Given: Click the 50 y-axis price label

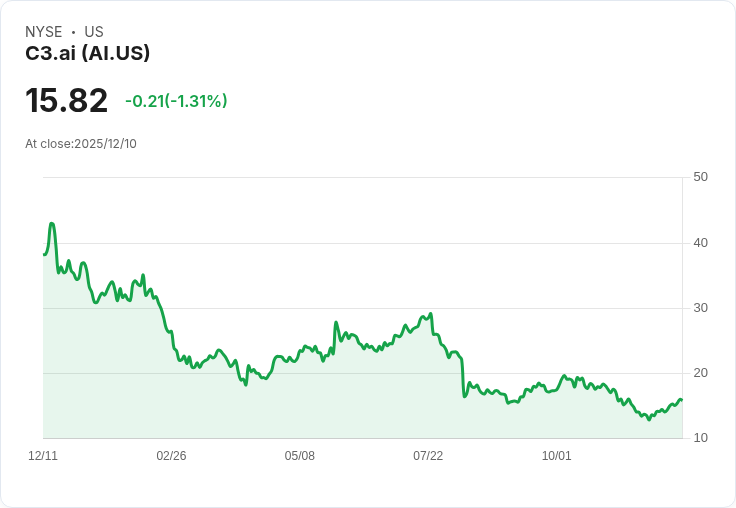Looking at the screenshot, I should coord(700,177).
